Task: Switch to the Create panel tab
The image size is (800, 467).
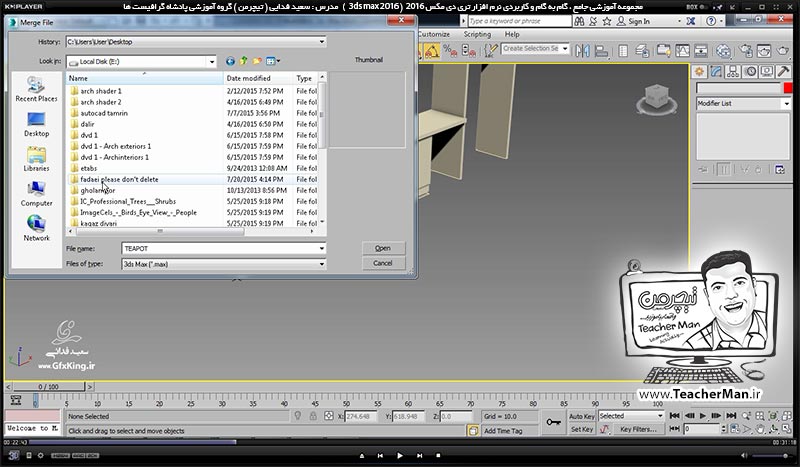Action: pyautogui.click(x=699, y=71)
